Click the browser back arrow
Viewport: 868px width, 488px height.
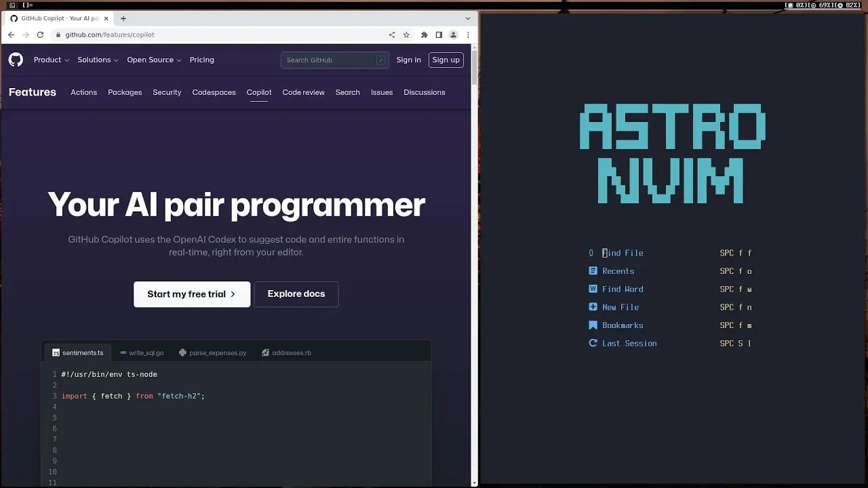click(x=11, y=35)
